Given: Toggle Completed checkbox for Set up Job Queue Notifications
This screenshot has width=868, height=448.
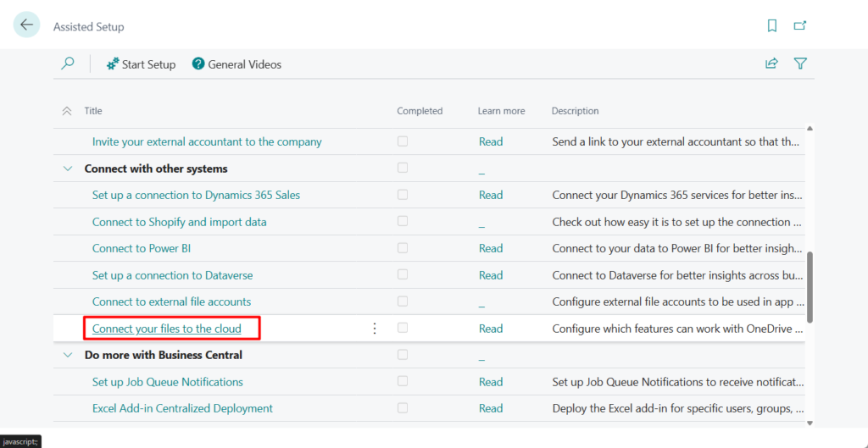Looking at the screenshot, I should point(403,382).
